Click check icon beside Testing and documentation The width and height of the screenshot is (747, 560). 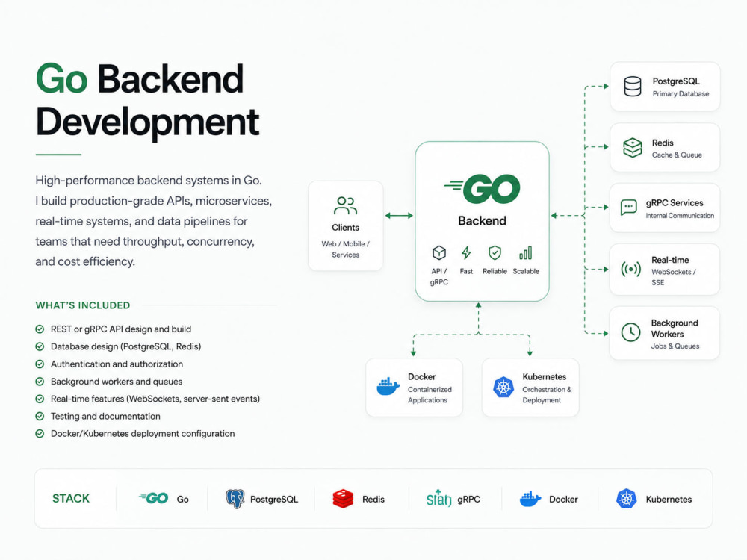tap(40, 416)
